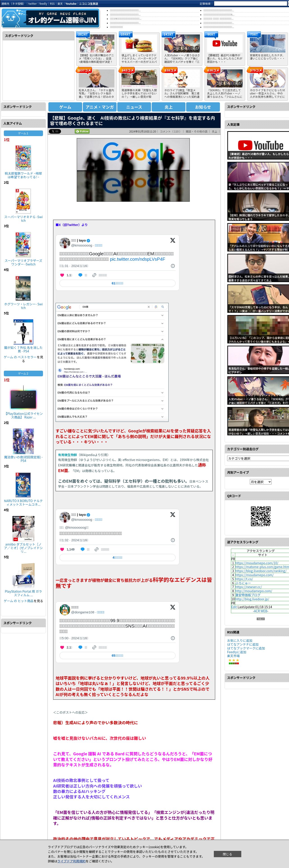Click the X post share button under the headline
Screen dimensions: 289x868
pos(55,131)
